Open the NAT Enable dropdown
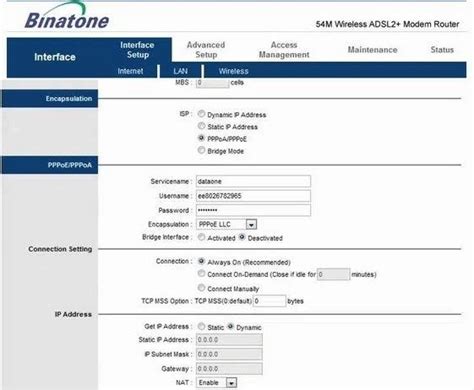The height and width of the screenshot is (390, 474). (x=217, y=383)
